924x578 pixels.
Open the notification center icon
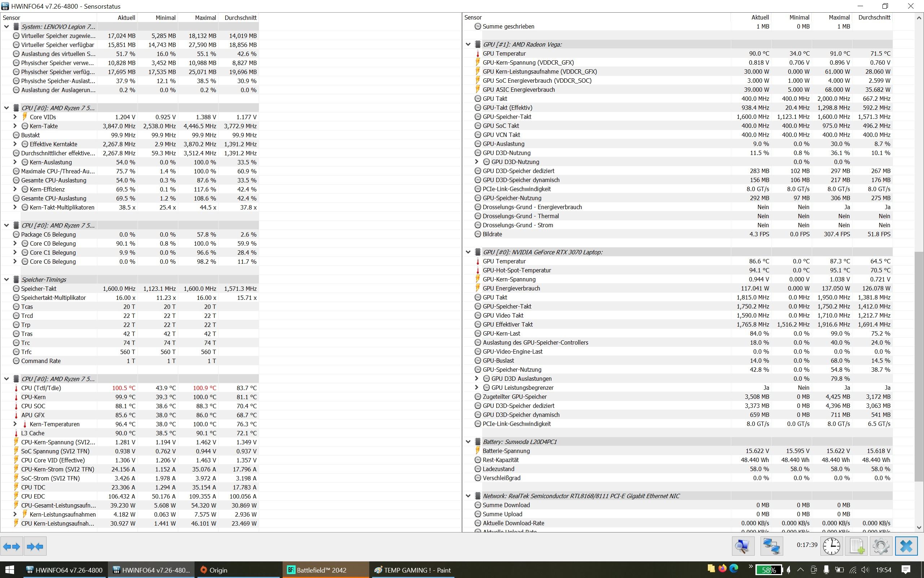906,570
